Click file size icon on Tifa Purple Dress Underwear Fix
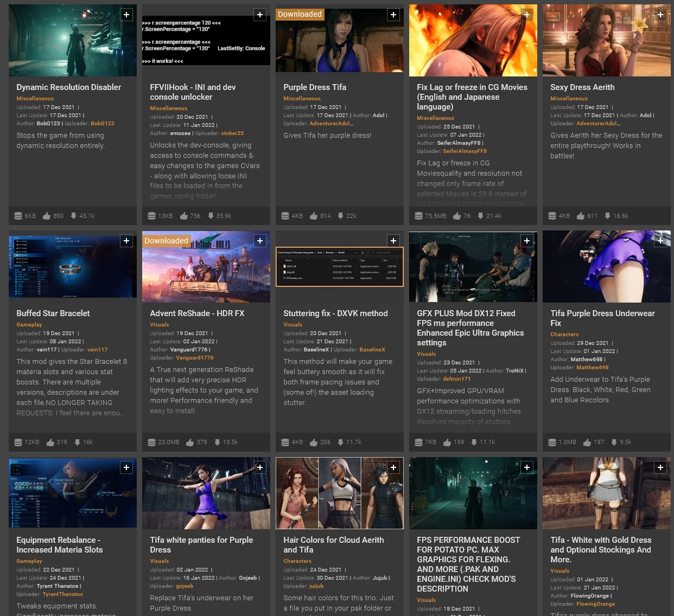The image size is (674, 616). (x=552, y=442)
